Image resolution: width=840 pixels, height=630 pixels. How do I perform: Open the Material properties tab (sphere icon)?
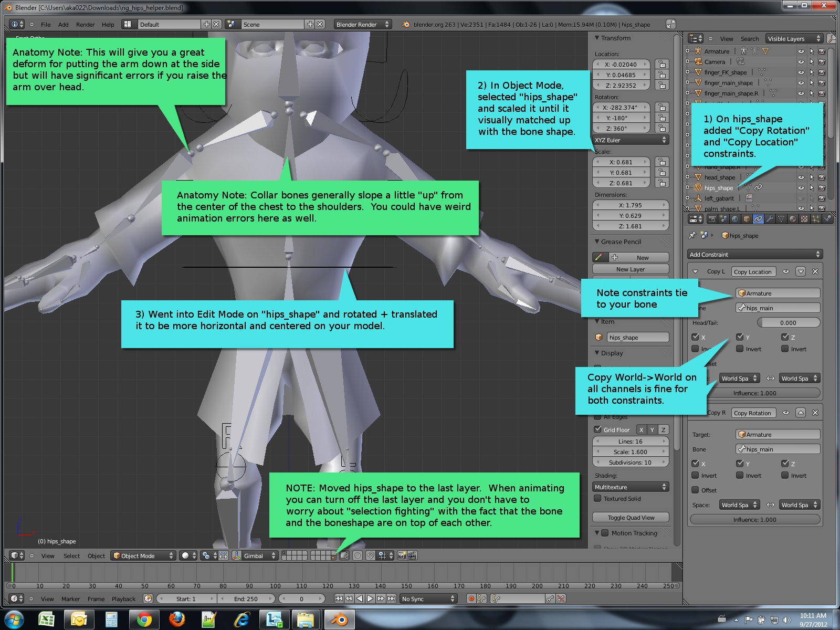click(793, 219)
